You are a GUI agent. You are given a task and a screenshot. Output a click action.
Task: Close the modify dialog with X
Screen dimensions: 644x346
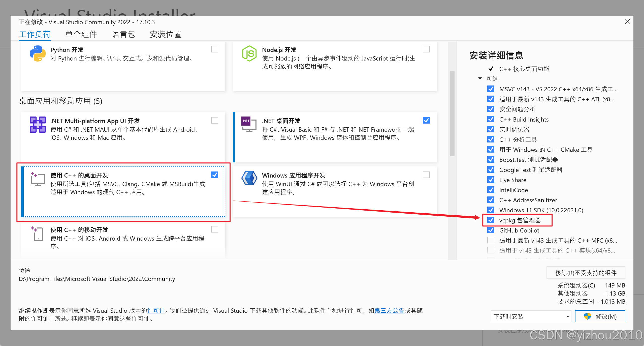point(627,22)
